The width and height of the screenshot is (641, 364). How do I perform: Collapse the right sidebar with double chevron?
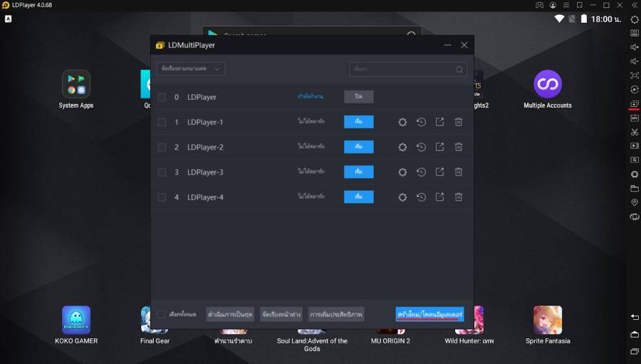point(635,5)
